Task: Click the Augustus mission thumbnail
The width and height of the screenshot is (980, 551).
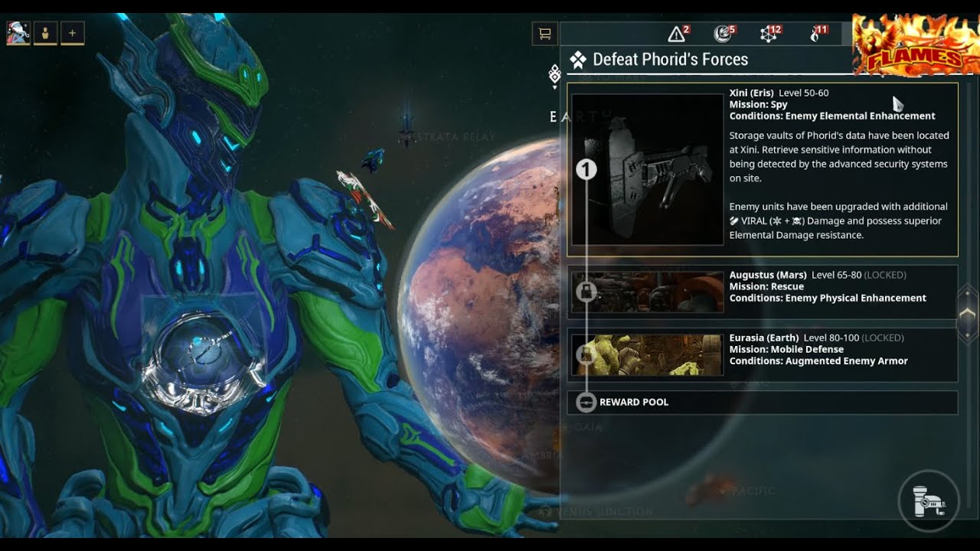Action: coord(648,292)
